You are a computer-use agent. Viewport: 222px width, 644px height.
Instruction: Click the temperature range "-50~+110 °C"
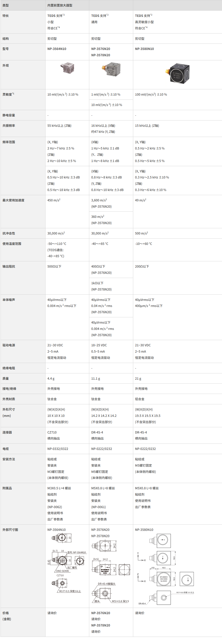57,244
